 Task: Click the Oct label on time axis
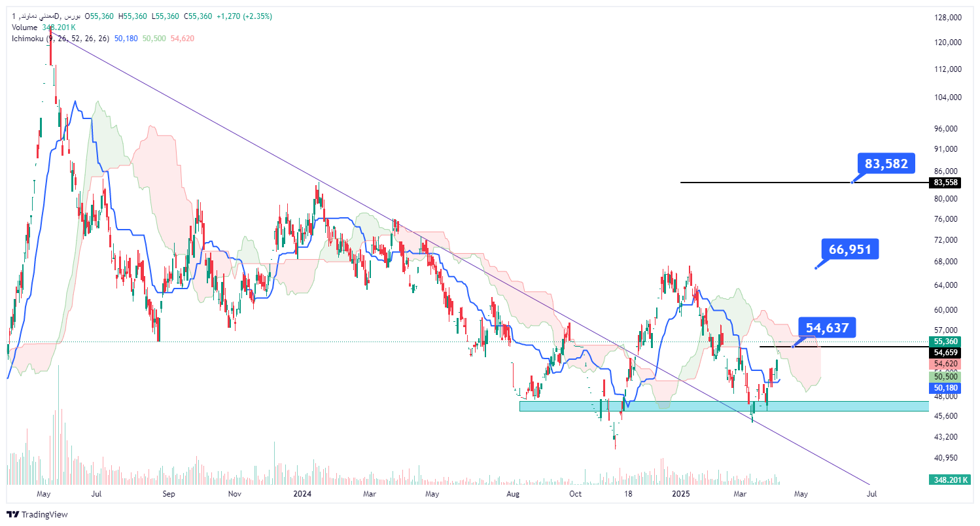576,494
